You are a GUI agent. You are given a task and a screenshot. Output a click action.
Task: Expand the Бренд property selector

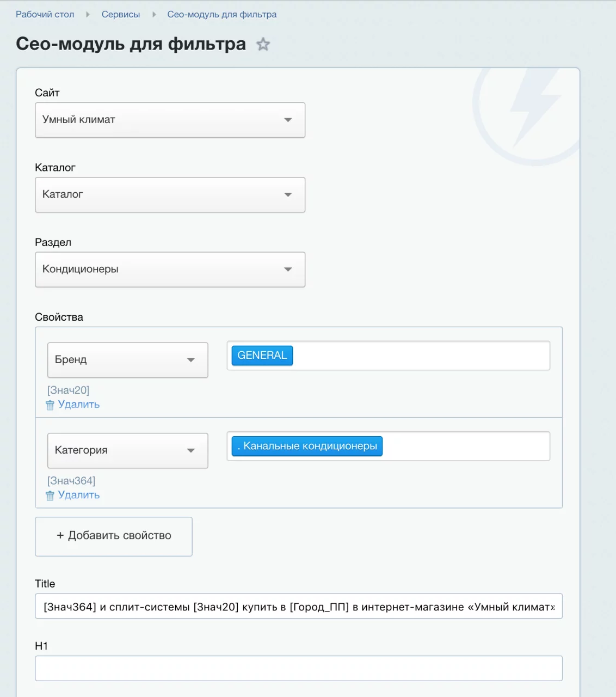[x=127, y=360]
